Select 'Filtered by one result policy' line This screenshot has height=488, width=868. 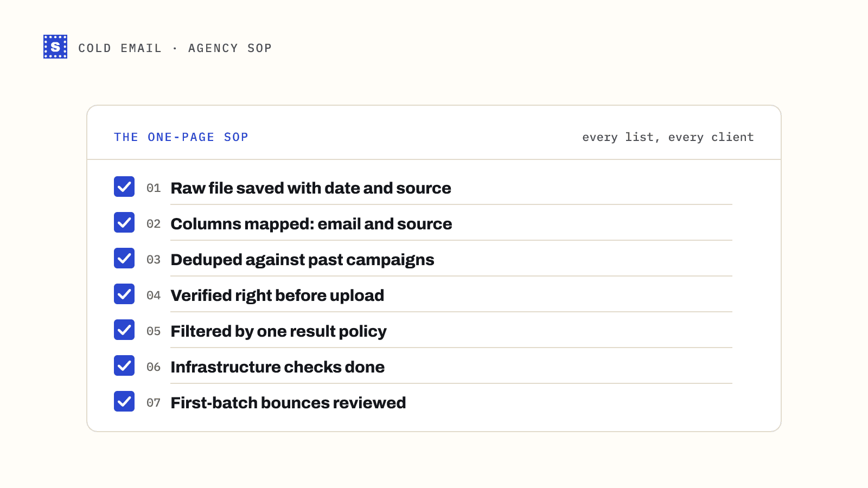pos(278,331)
